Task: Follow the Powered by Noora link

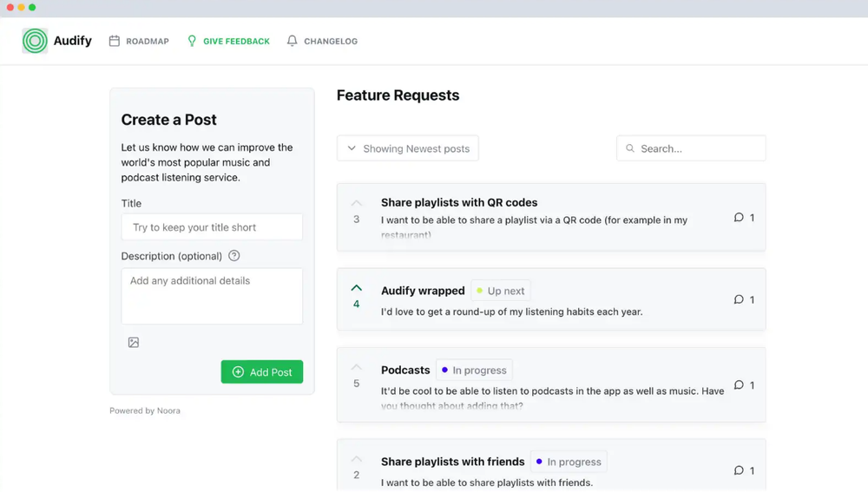Action: tap(145, 410)
